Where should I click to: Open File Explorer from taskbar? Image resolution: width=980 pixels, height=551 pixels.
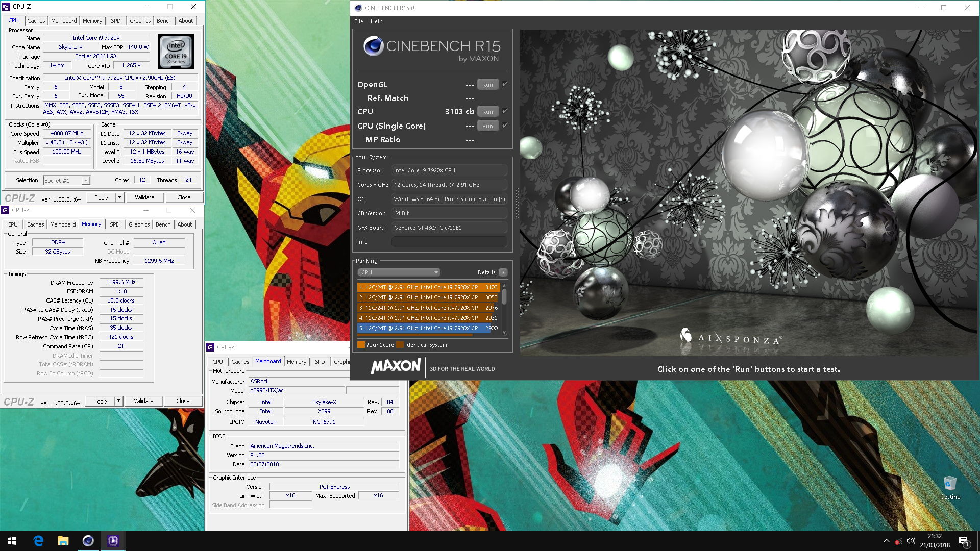pos(63,541)
